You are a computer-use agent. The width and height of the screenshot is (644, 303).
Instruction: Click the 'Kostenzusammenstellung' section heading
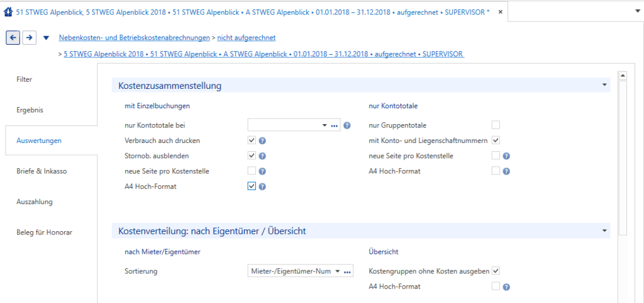[x=170, y=86]
